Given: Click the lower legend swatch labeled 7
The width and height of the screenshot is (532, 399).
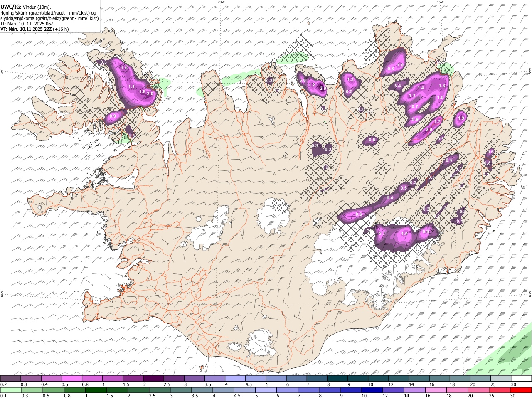Looking at the screenshot, I should (308, 390).
